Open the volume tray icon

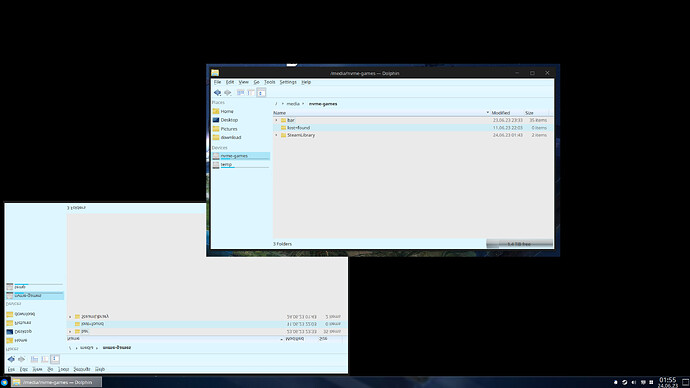click(x=634, y=382)
